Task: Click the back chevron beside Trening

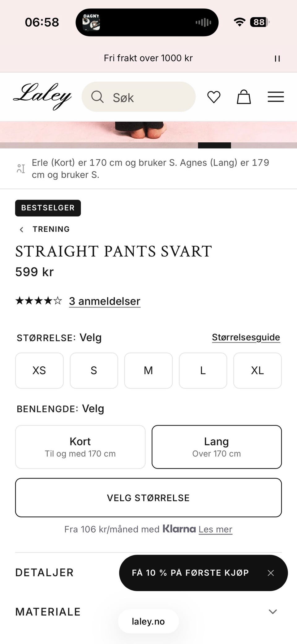Action: [21, 229]
